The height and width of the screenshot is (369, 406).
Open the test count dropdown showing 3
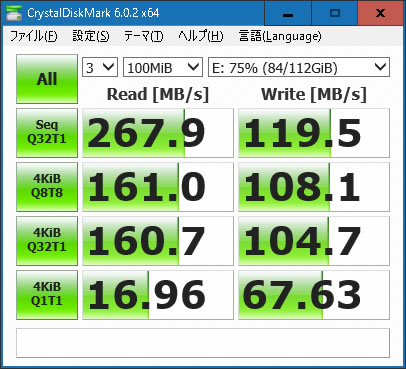click(x=100, y=67)
